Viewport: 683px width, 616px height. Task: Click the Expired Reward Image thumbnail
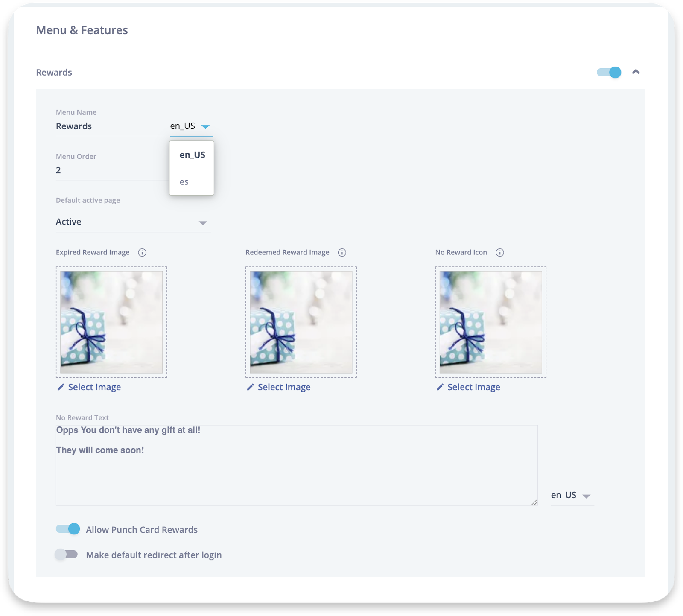tap(111, 322)
